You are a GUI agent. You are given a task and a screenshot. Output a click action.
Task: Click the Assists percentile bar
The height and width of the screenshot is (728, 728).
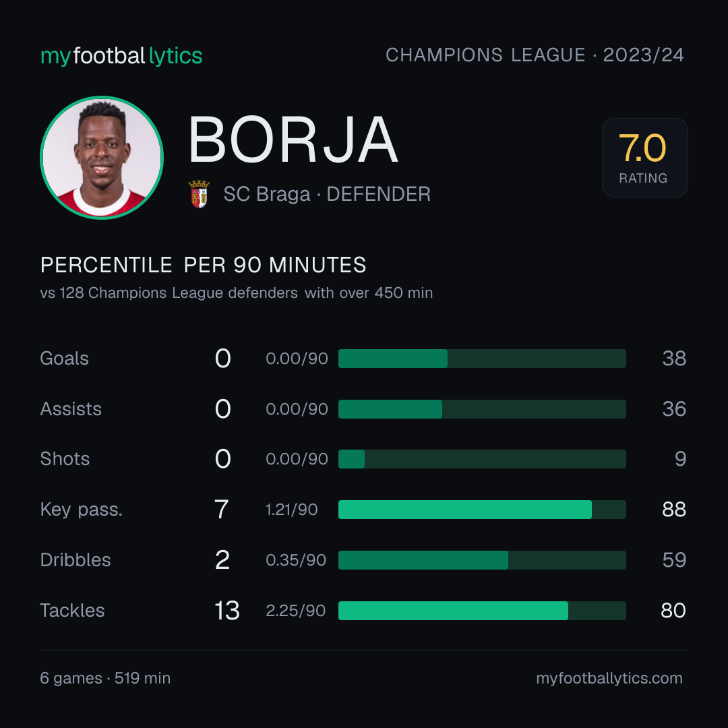[482, 409]
